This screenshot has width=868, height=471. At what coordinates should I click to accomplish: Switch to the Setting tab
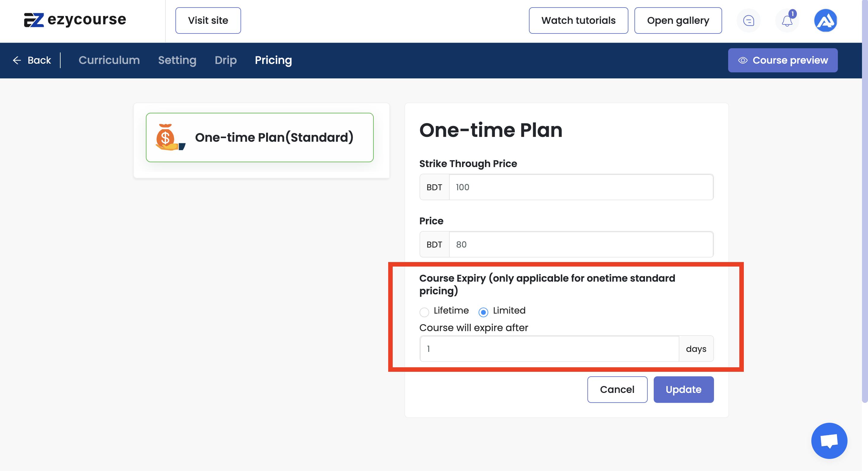pyautogui.click(x=177, y=60)
